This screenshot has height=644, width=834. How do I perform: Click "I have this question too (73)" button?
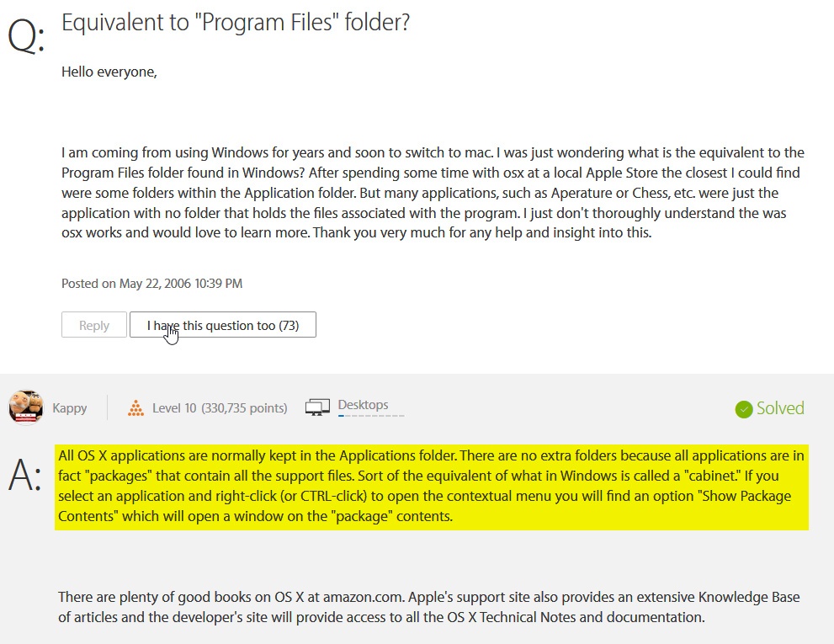(x=223, y=325)
